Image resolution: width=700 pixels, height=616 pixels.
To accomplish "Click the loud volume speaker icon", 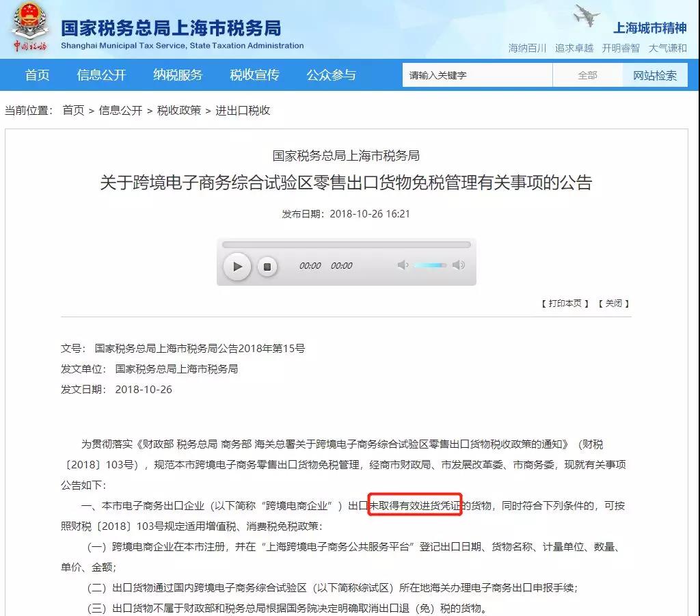I will coord(458,265).
